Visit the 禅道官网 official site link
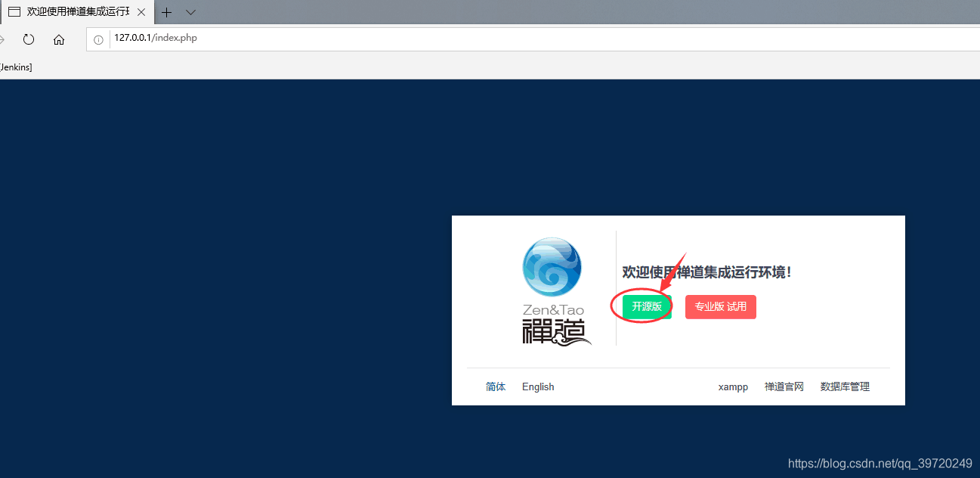980x478 pixels. pyautogui.click(x=784, y=386)
